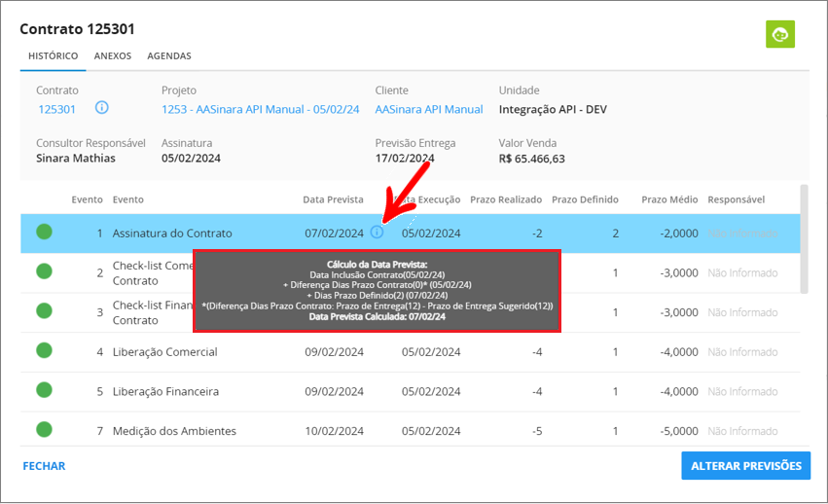Click info icon beside Data Prevista 07/02/2024
Image resolution: width=828 pixels, height=504 pixels.
[x=377, y=232]
